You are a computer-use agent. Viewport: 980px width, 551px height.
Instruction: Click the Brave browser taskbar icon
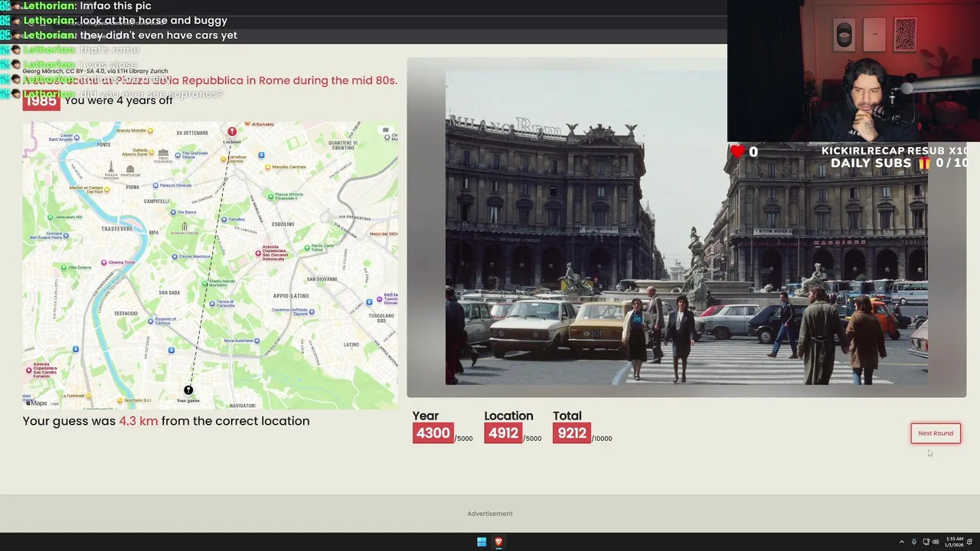498,542
